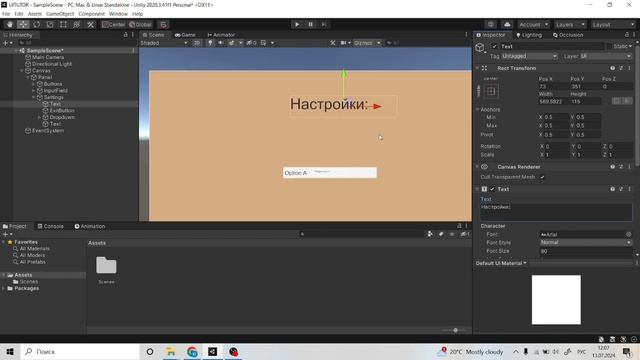Screen dimensions: 640x360
Task: Open the Layers dropdown in the toolbar
Action: (x=570, y=24)
